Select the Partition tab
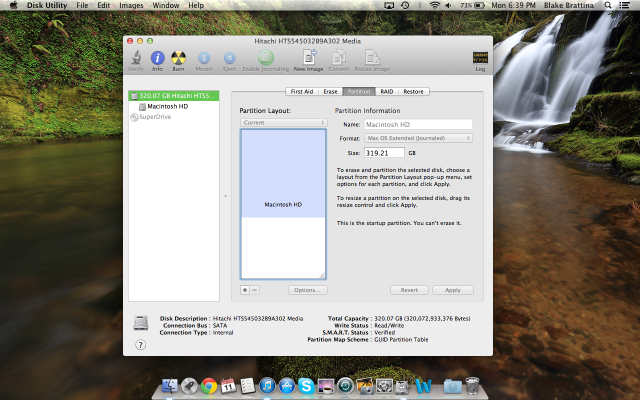 tap(359, 91)
